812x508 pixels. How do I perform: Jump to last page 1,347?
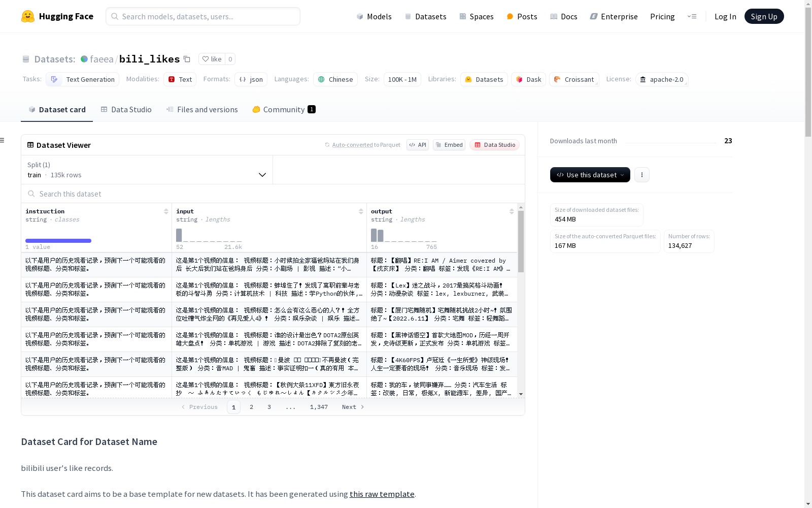(319, 407)
